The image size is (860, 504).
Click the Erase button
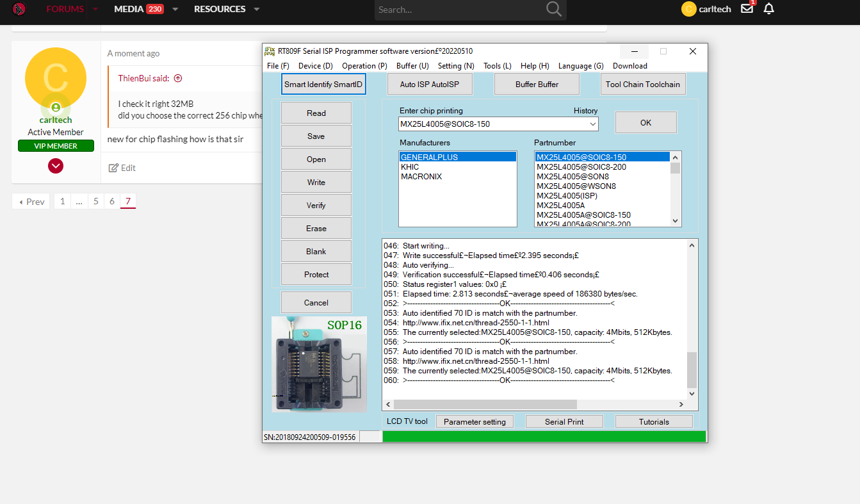316,228
